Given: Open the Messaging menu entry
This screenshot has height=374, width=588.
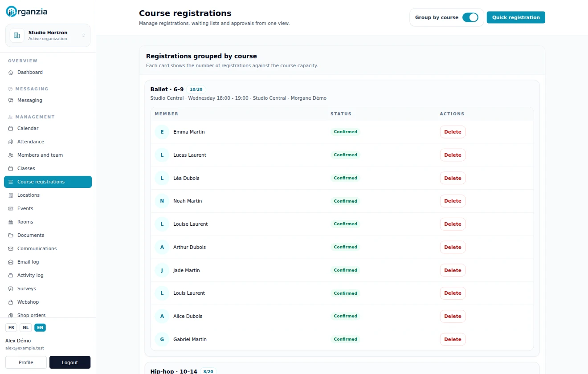Looking at the screenshot, I should [48, 100].
